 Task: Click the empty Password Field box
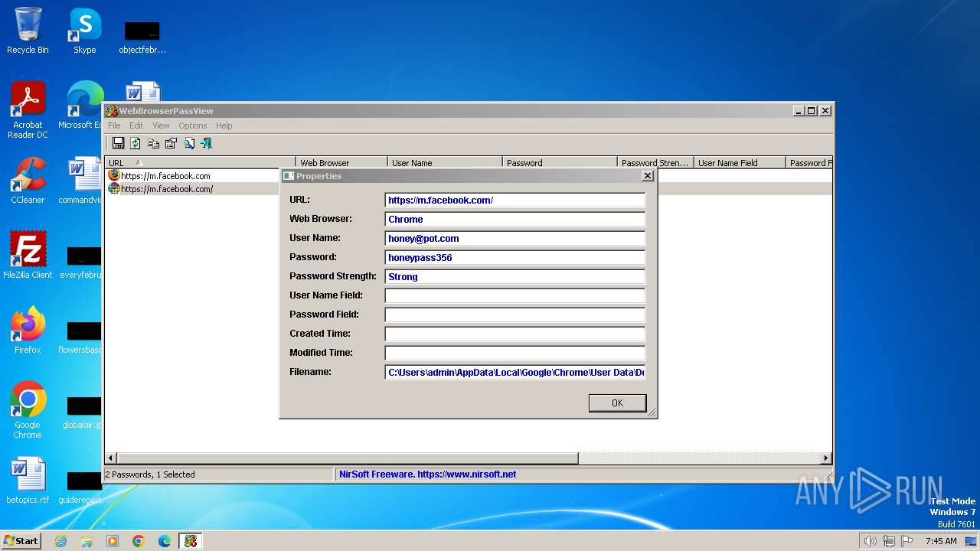(x=515, y=315)
